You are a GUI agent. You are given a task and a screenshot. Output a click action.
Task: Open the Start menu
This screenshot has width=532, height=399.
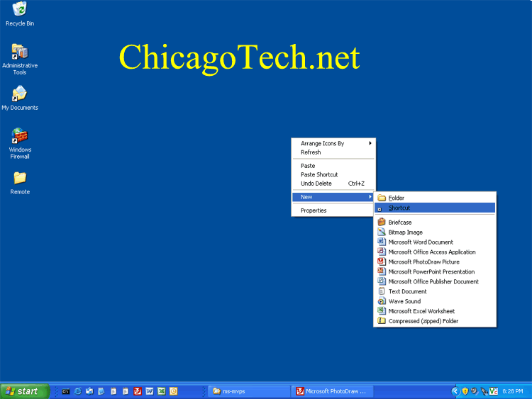click(x=24, y=391)
